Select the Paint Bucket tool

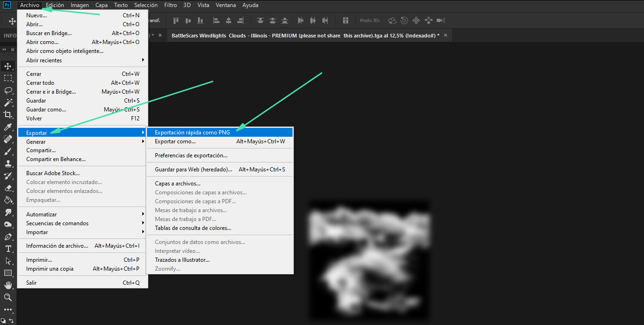coord(8,200)
